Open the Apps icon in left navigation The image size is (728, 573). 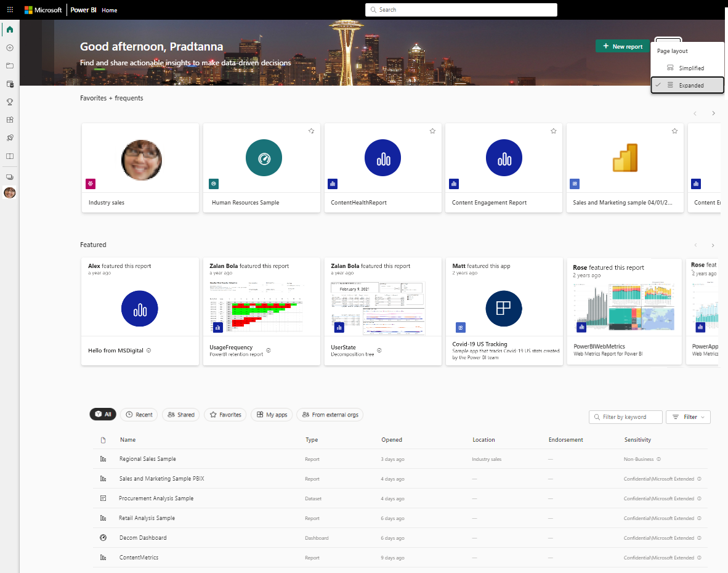[10, 120]
